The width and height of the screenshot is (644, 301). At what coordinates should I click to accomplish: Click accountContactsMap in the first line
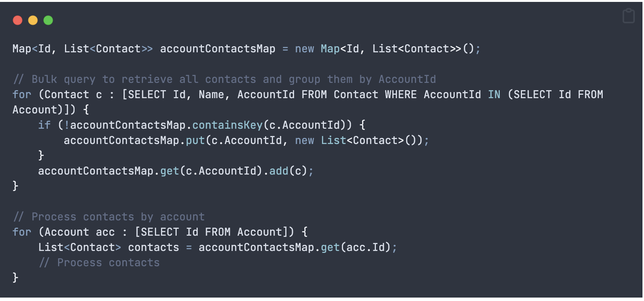(x=217, y=49)
